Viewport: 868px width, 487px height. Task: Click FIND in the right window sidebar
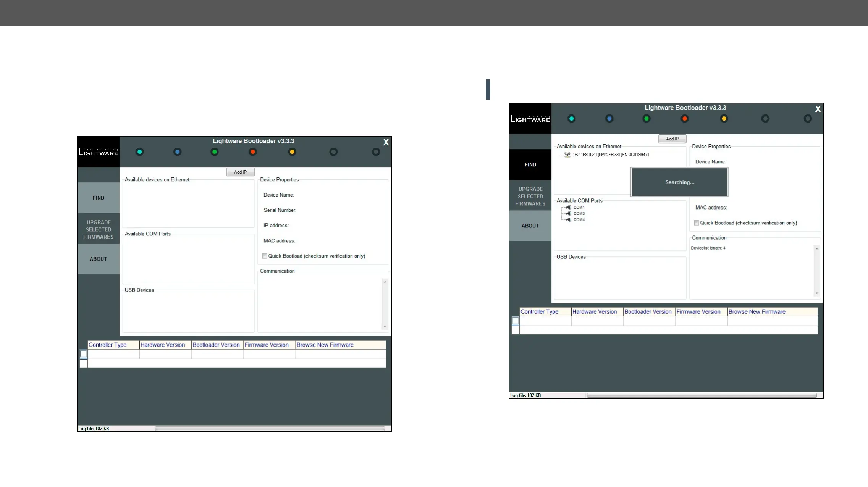click(530, 164)
